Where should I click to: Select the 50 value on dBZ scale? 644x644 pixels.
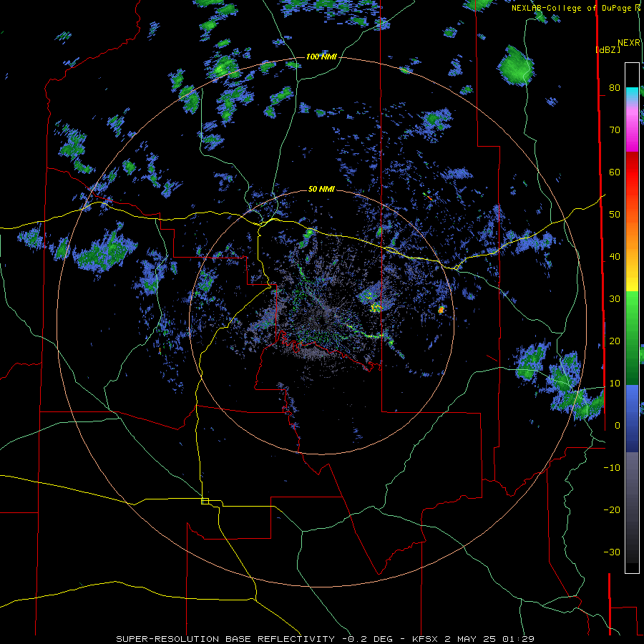coord(615,215)
